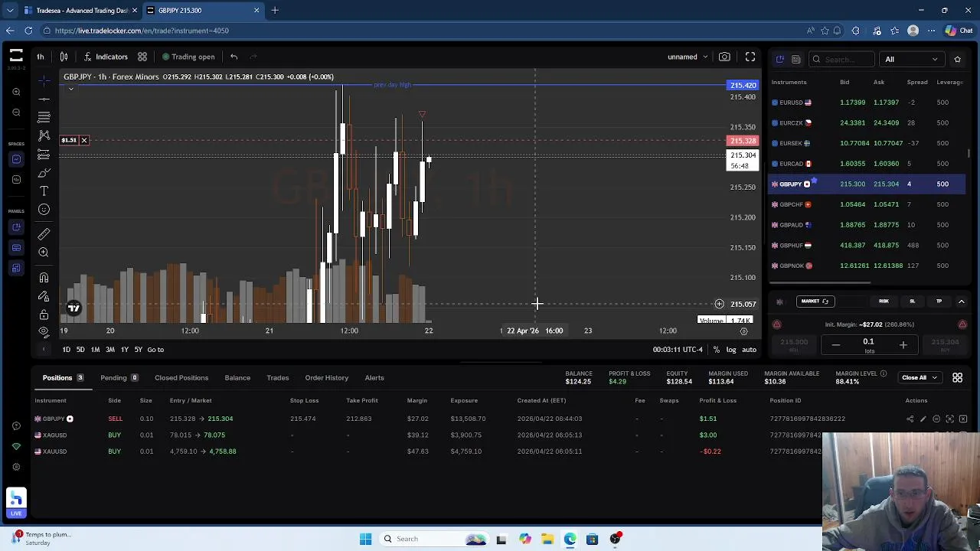Open the Indicators menu
The height and width of the screenshot is (551, 980).
click(x=106, y=57)
